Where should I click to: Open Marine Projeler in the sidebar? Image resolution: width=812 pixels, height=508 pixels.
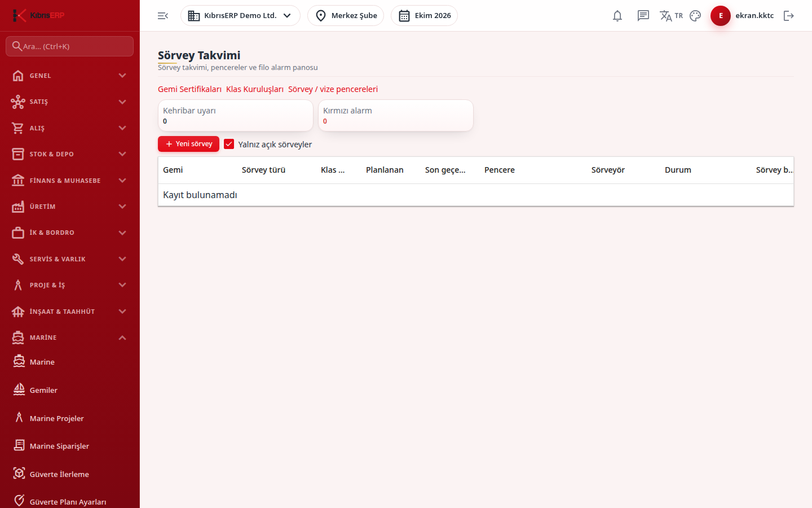[x=70, y=418]
